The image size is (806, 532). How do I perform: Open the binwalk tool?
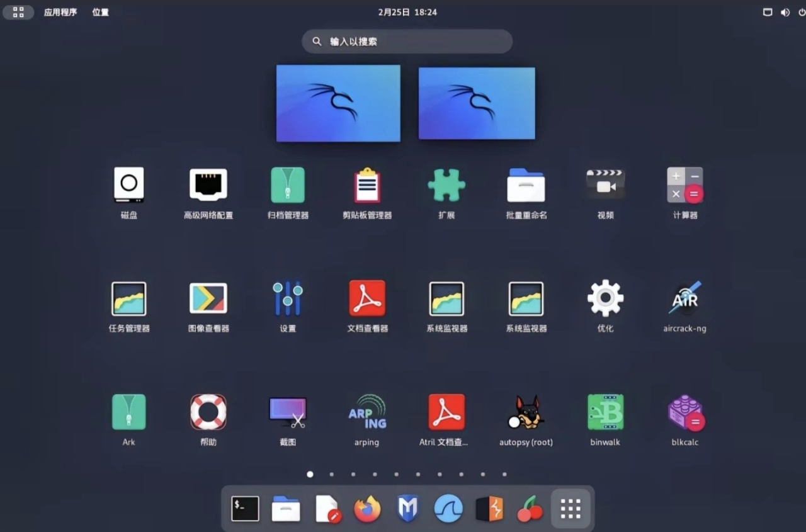[605, 412]
